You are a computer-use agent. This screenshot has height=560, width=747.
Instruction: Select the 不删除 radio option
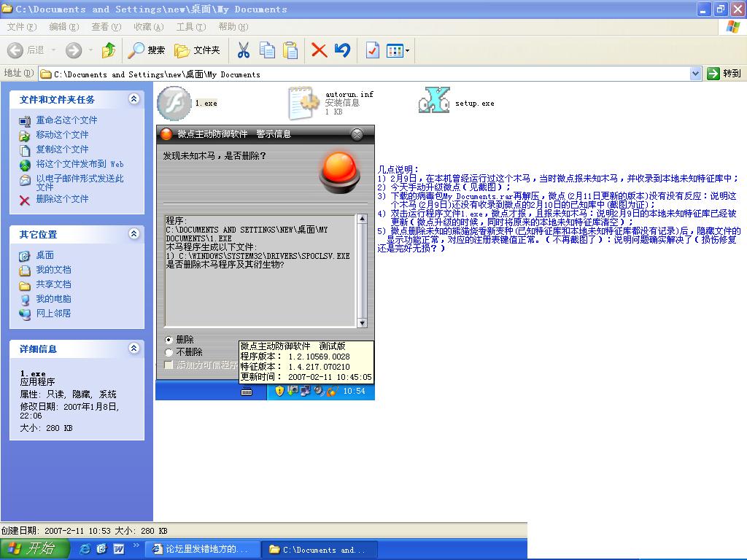169,352
